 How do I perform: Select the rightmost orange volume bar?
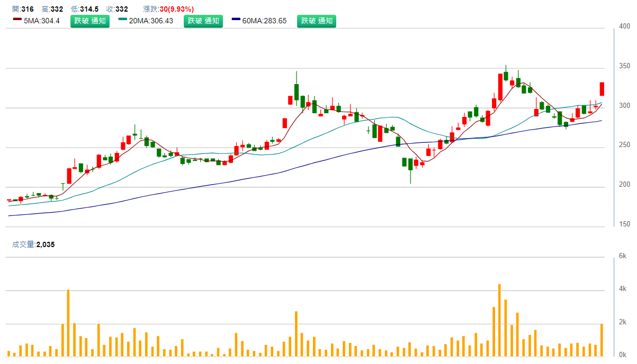[x=602, y=340]
